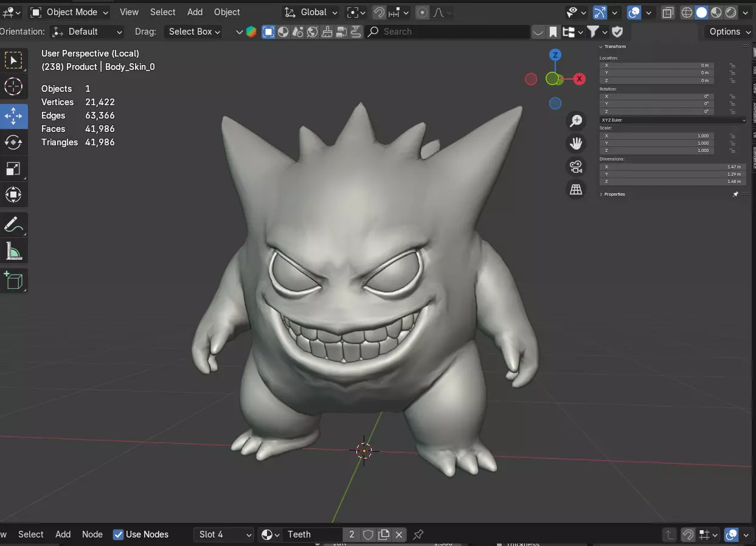Toggle the camera view button
The height and width of the screenshot is (546, 756).
[575, 167]
